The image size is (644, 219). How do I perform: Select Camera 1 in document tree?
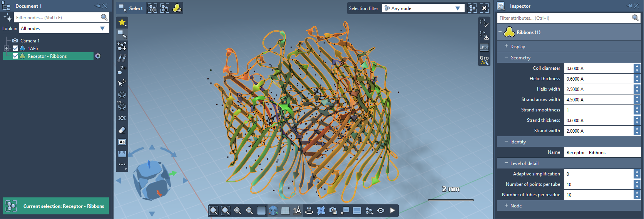pyautogui.click(x=30, y=40)
